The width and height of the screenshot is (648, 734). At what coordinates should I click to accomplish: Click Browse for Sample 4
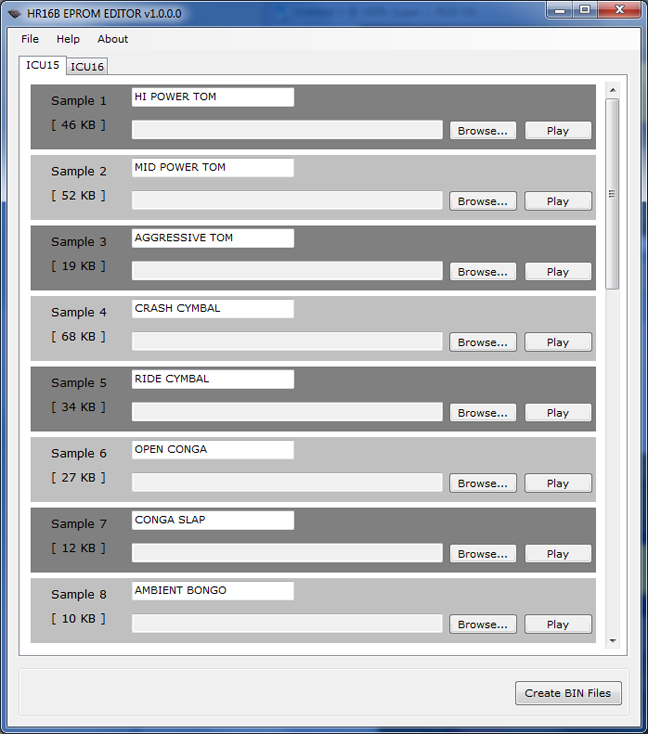(483, 342)
